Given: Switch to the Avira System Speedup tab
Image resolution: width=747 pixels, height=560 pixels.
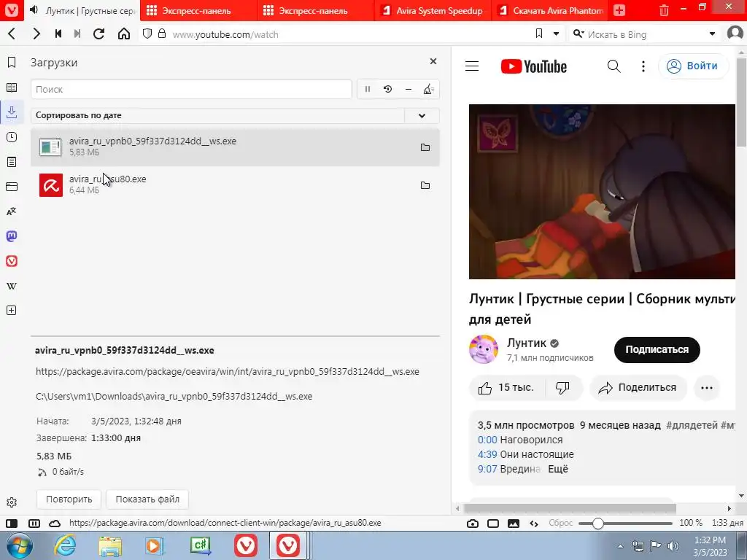Looking at the screenshot, I should [x=433, y=10].
